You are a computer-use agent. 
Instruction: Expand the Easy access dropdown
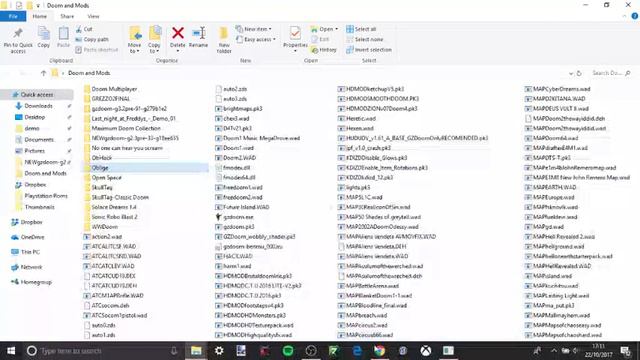[256, 39]
